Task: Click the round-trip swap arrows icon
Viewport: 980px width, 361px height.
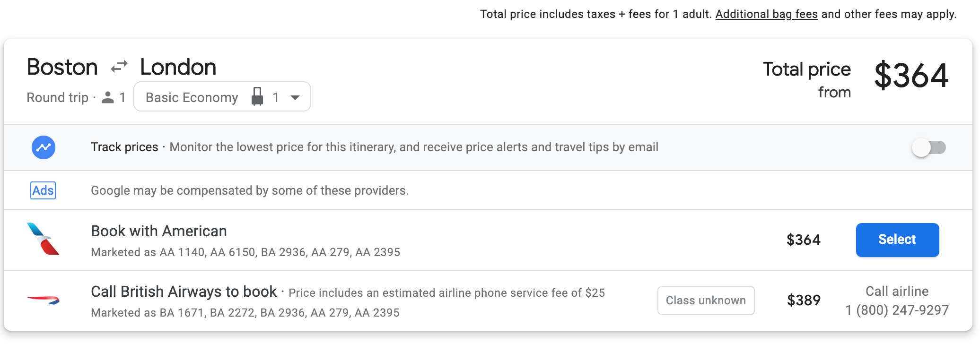Action: pos(119,67)
